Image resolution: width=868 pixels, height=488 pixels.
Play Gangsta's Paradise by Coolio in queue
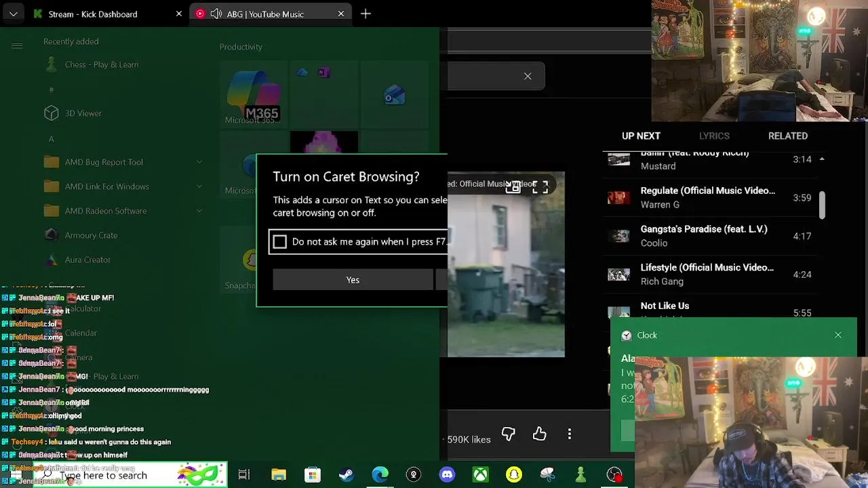[x=709, y=236]
